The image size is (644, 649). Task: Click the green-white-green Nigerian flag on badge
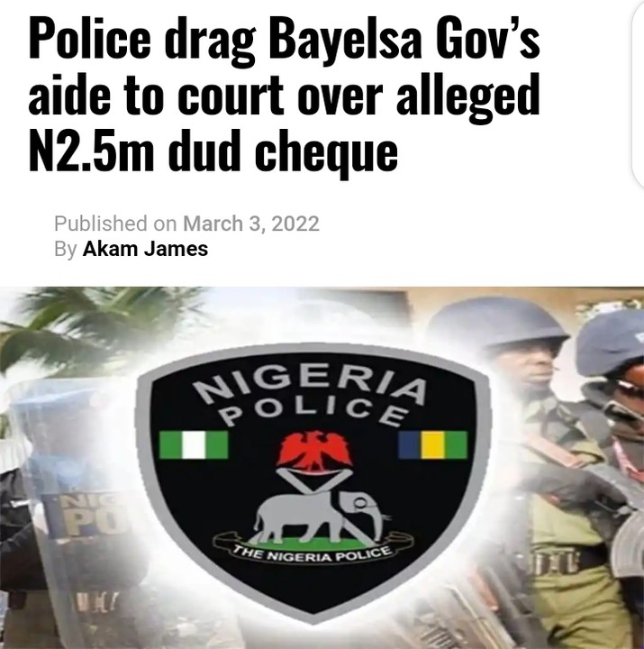(x=193, y=444)
